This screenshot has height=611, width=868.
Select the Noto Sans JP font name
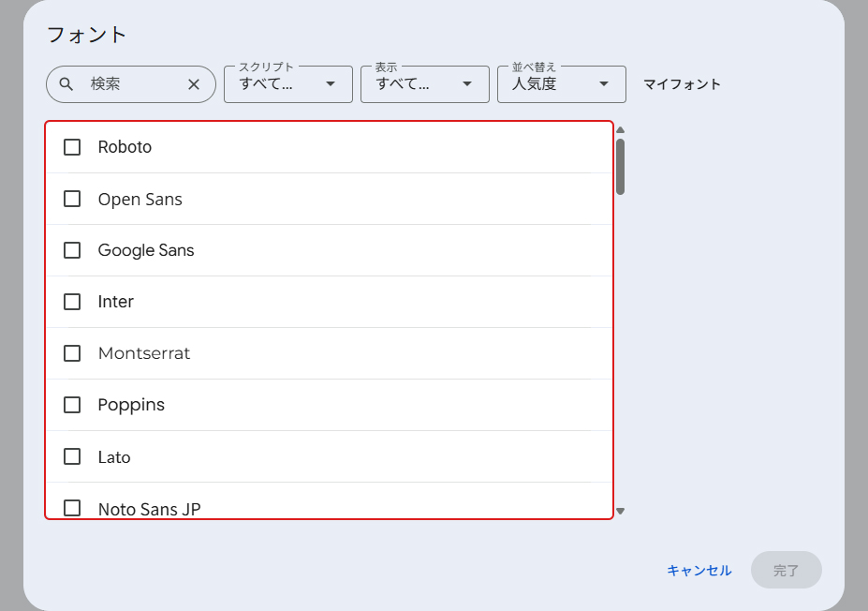click(150, 509)
